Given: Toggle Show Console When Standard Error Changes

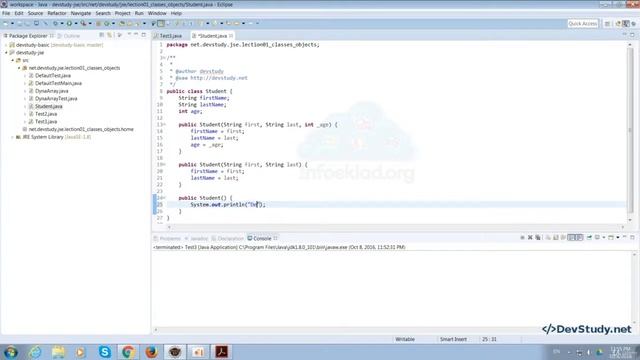Looking at the screenshot, I should point(579,238).
